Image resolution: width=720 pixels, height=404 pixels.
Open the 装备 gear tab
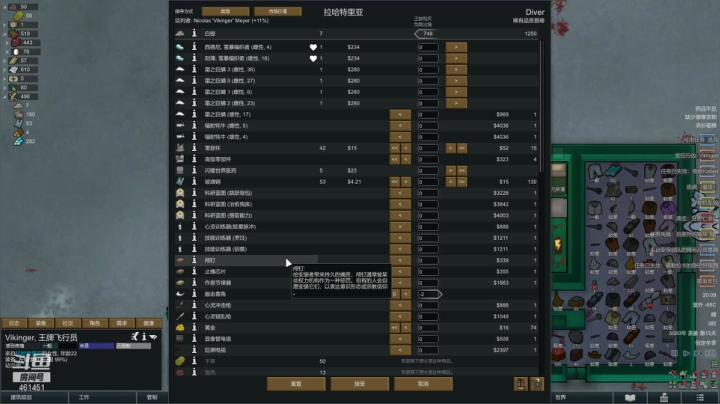(41, 323)
